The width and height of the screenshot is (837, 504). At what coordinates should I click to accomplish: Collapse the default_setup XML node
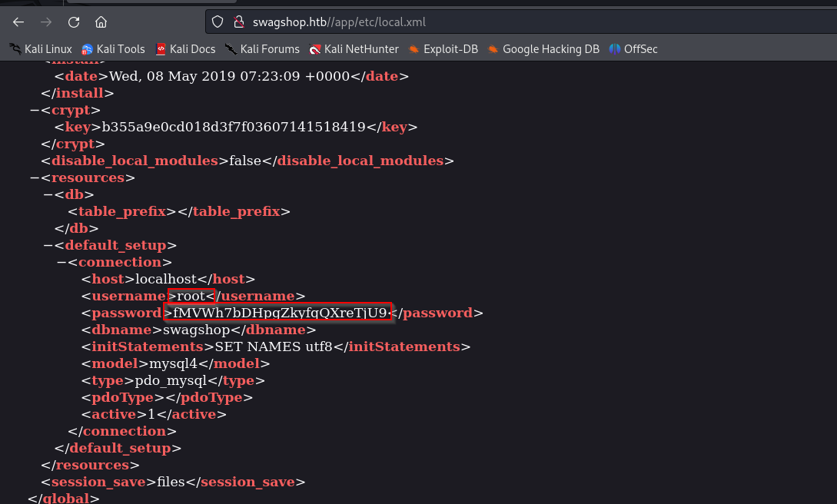[x=48, y=245]
